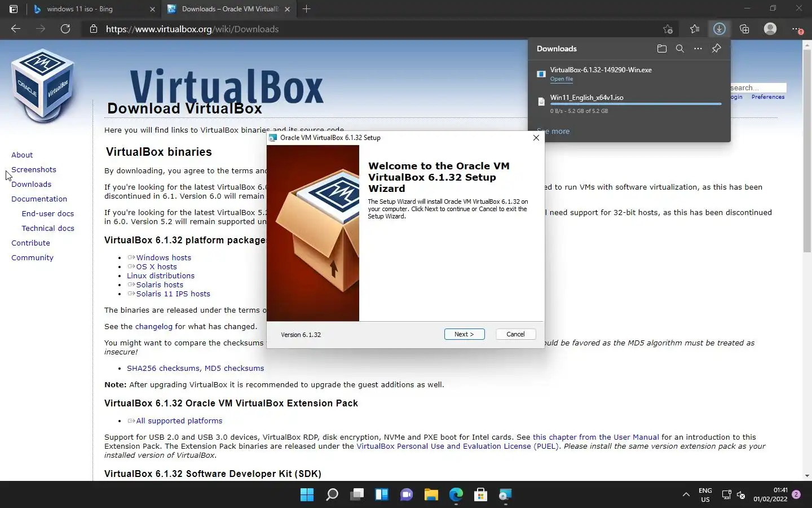Reload the VirtualBox downloads page
812x508 pixels.
[x=65, y=29]
